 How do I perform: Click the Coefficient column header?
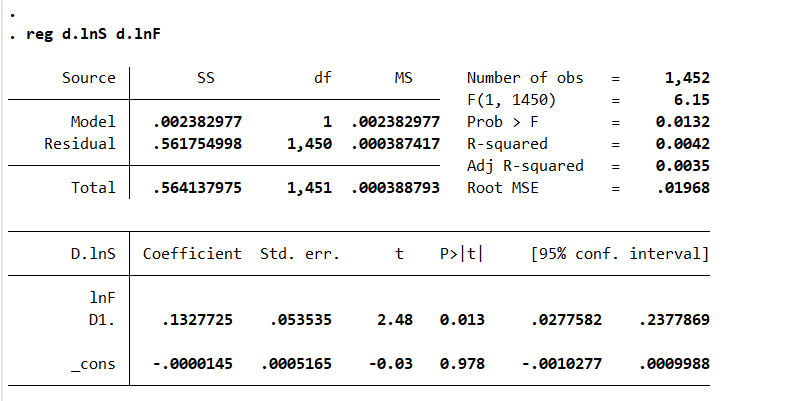(192, 254)
